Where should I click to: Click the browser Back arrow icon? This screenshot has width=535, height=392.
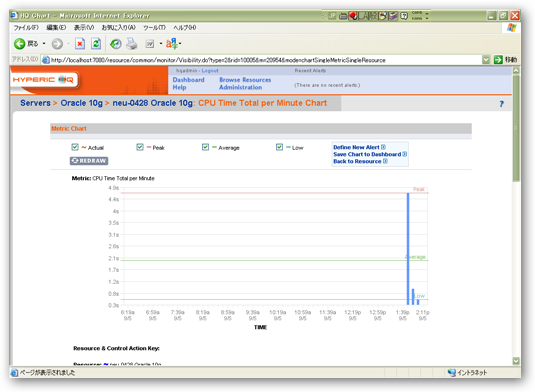pyautogui.click(x=19, y=44)
